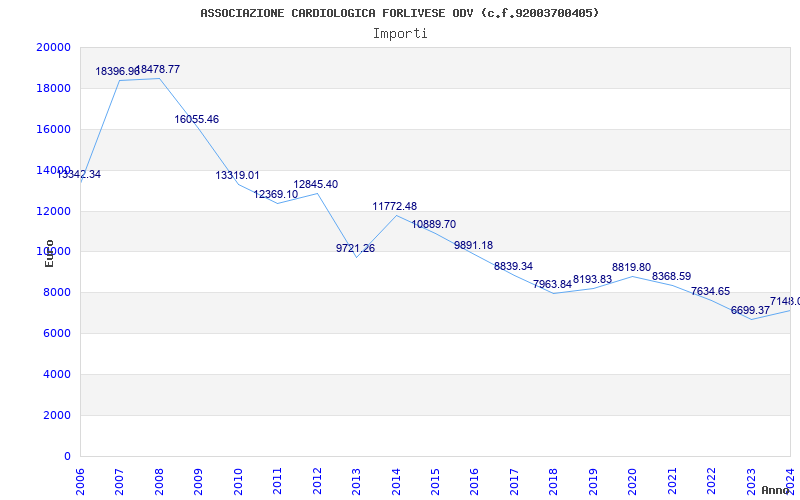The height and width of the screenshot is (500, 800).
Task: Click the data point label 12369.10
Action: point(276,194)
